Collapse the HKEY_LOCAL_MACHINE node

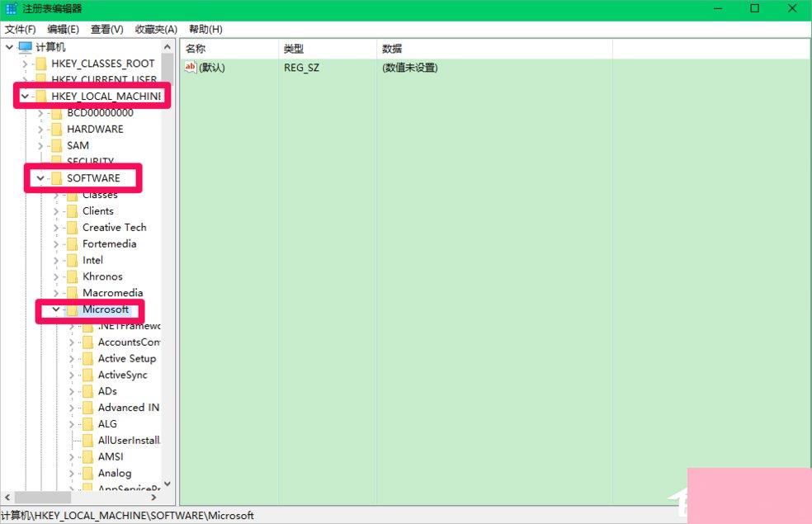pos(26,96)
